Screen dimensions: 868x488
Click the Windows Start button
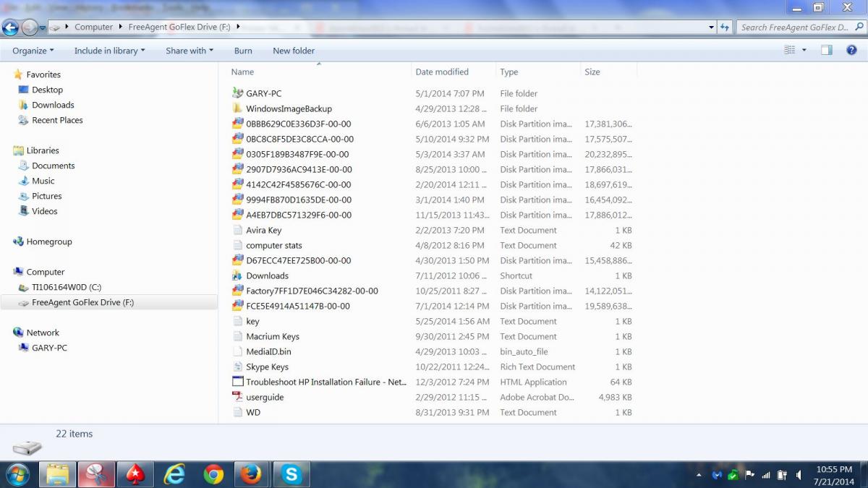click(x=17, y=474)
